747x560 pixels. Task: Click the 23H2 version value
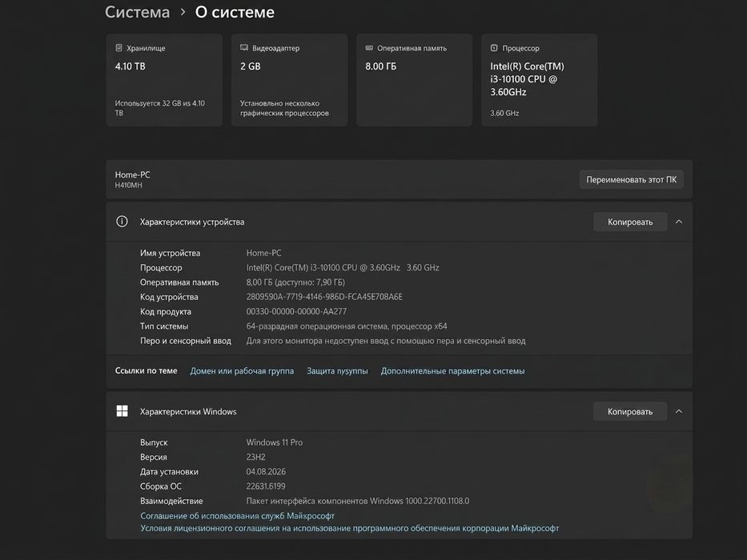[256, 457]
